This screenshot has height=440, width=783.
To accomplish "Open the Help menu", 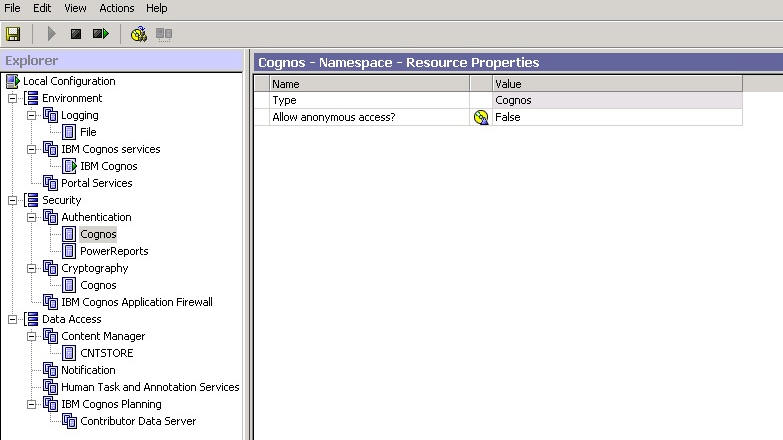I will pyautogui.click(x=157, y=8).
